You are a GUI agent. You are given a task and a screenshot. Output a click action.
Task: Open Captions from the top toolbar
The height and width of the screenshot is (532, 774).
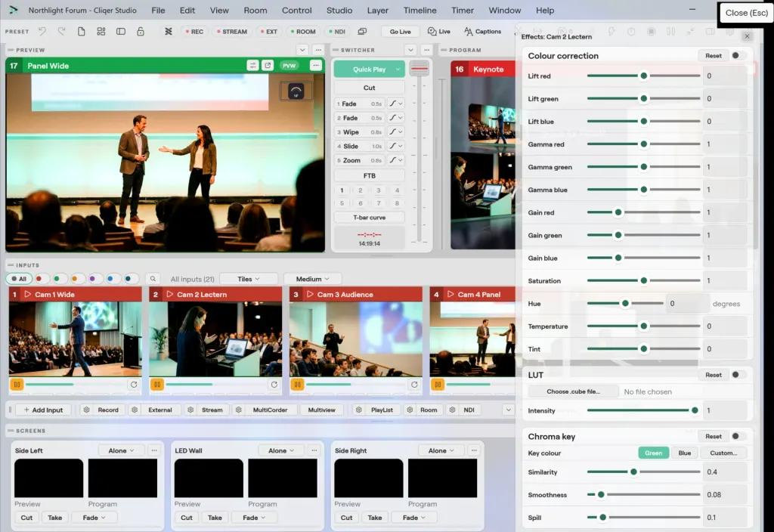[482, 31]
